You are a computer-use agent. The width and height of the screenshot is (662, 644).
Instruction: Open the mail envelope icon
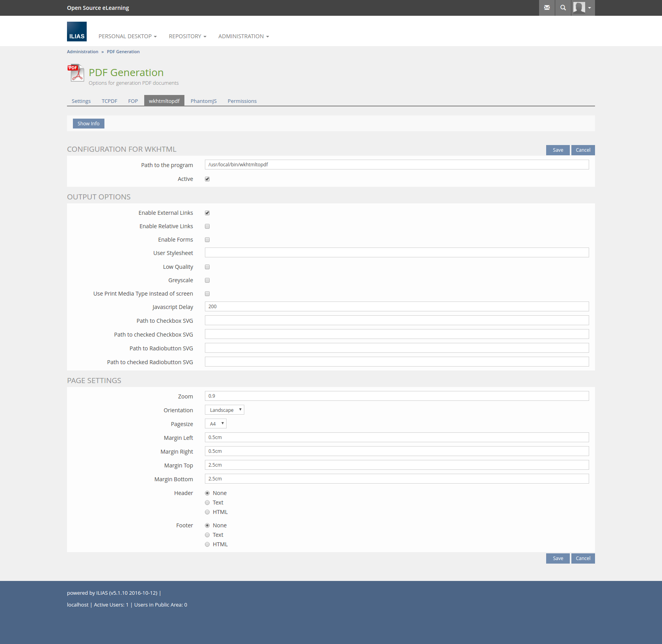[x=547, y=8]
